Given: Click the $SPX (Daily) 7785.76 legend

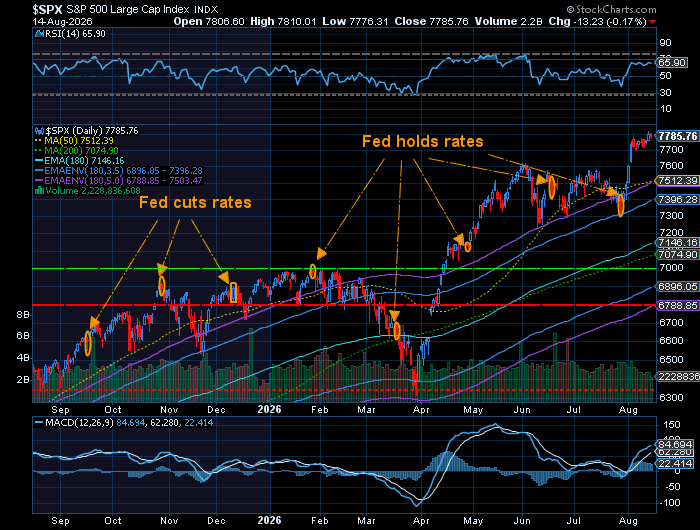Looking at the screenshot, I should point(92,131).
